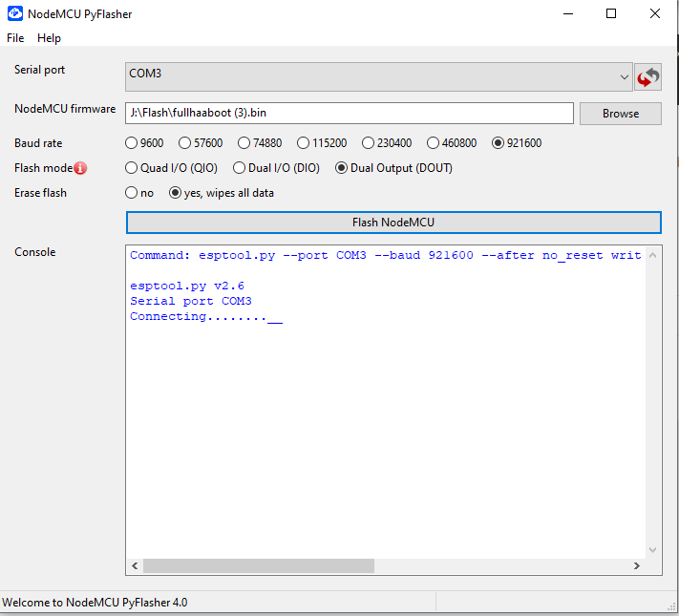Open the File menu
The width and height of the screenshot is (679, 616).
click(x=15, y=38)
